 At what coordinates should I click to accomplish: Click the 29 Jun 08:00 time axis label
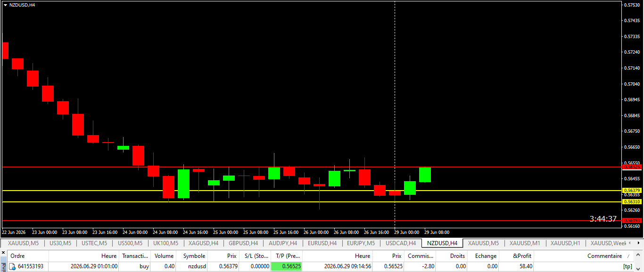tap(437, 232)
